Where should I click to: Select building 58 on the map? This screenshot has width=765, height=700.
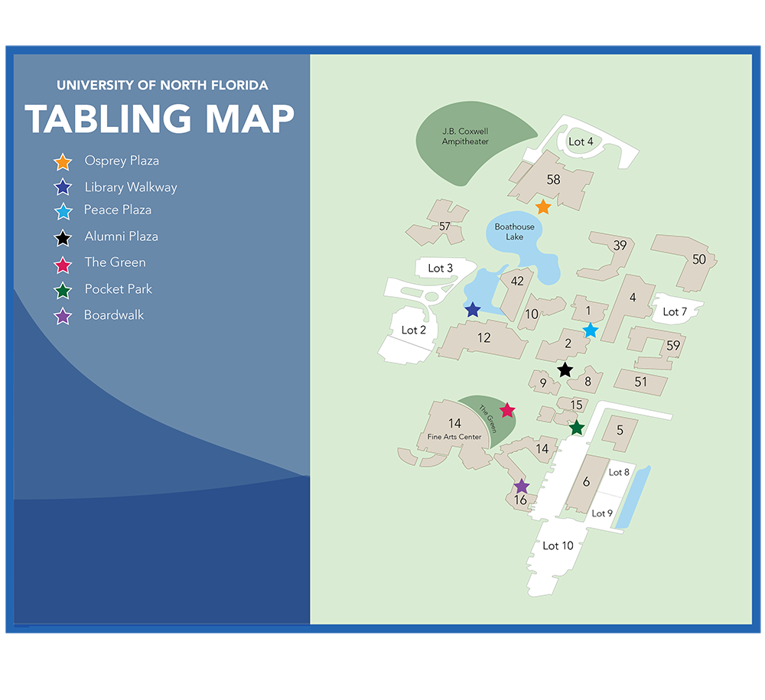coord(553,180)
